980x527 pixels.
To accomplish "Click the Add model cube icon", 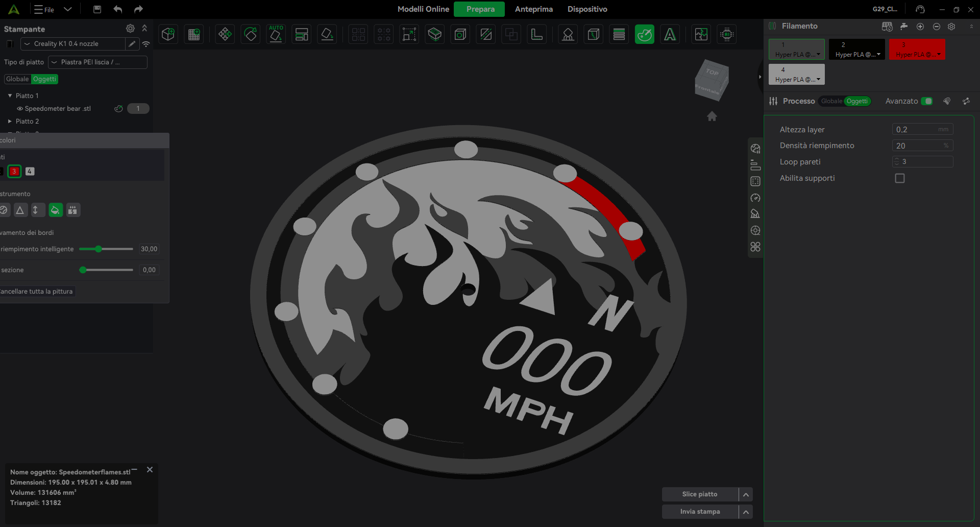I will 168,34.
